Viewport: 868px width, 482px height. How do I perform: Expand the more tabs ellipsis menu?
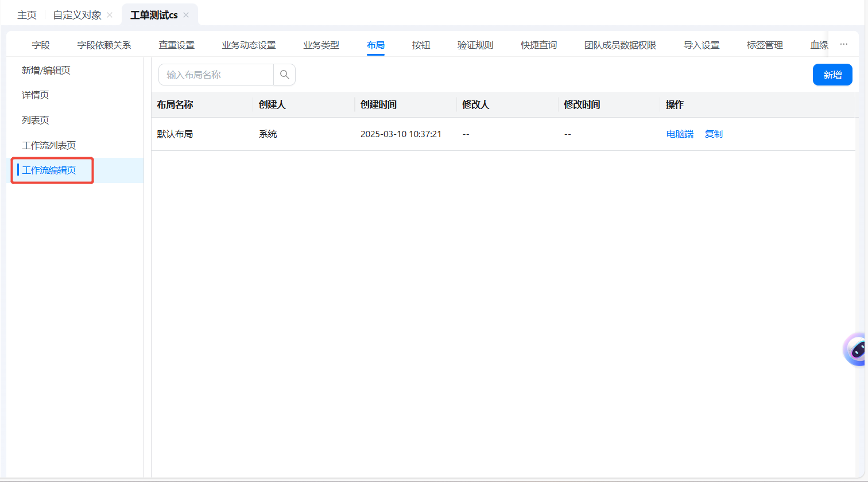click(843, 44)
